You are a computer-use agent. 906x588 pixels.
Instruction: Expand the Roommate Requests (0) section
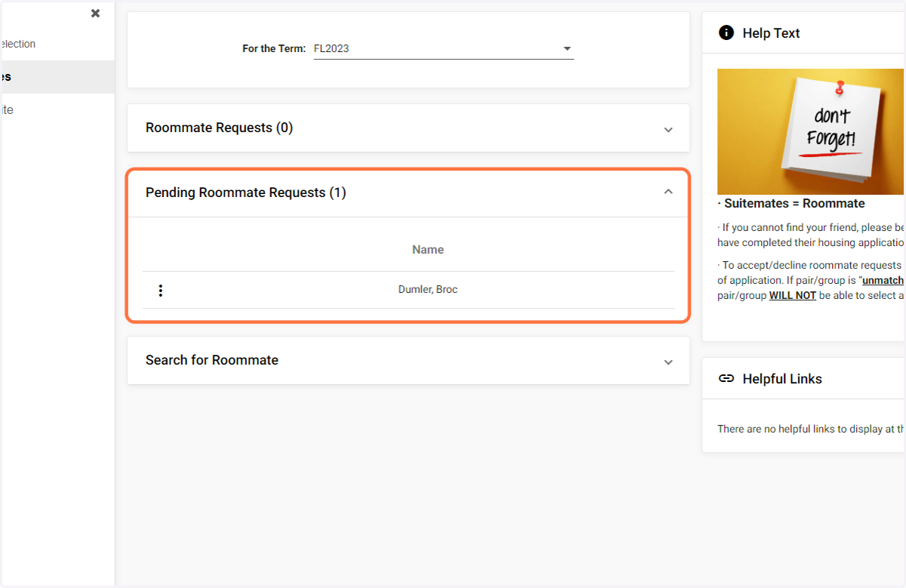point(667,129)
